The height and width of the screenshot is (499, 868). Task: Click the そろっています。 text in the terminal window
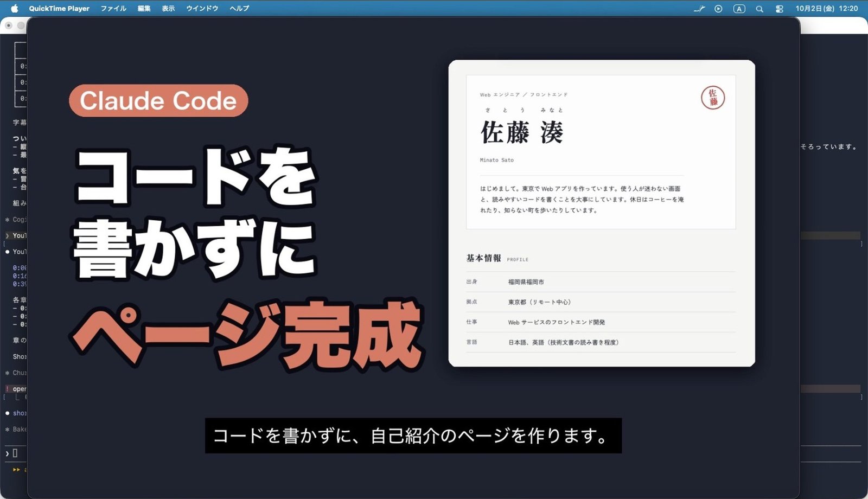tap(828, 146)
